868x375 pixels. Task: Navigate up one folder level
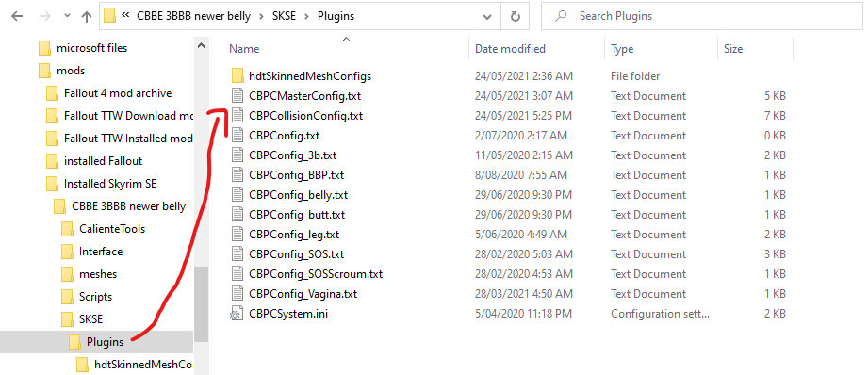pos(87,16)
